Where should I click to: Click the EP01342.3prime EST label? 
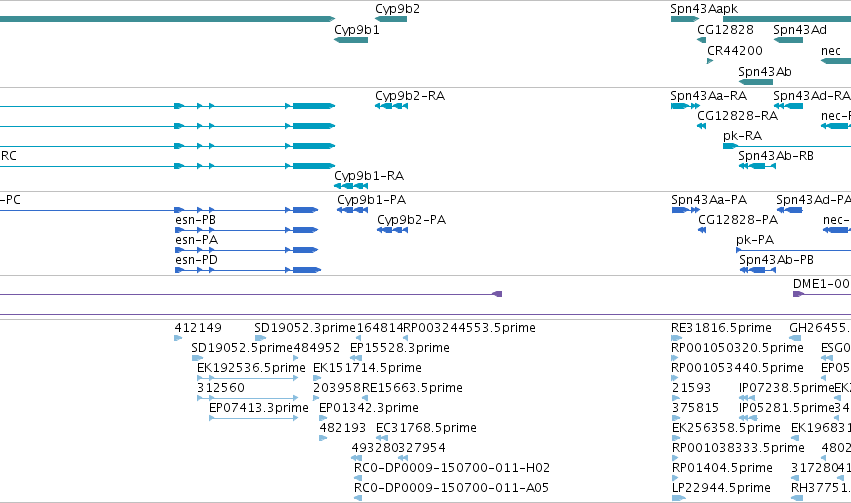coord(369,408)
